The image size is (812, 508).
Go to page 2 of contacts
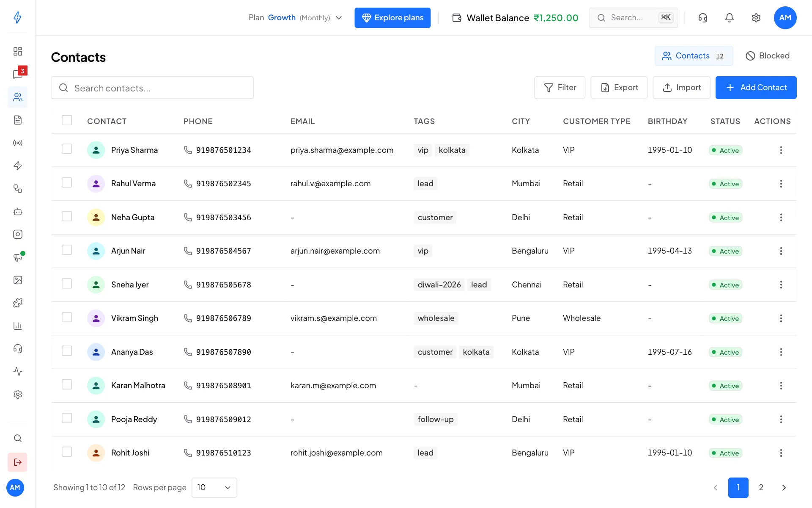click(761, 488)
